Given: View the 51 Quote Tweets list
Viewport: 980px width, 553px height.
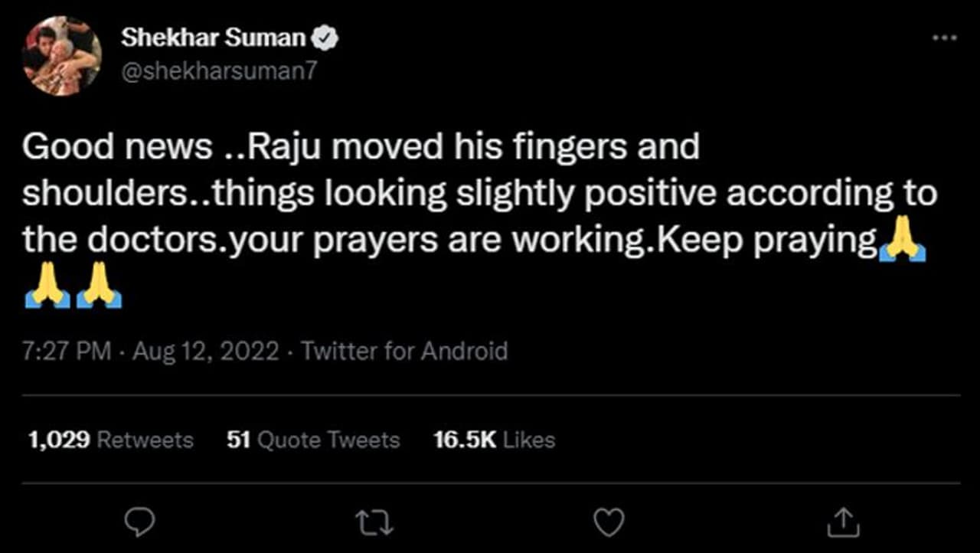Looking at the screenshot, I should [x=313, y=440].
